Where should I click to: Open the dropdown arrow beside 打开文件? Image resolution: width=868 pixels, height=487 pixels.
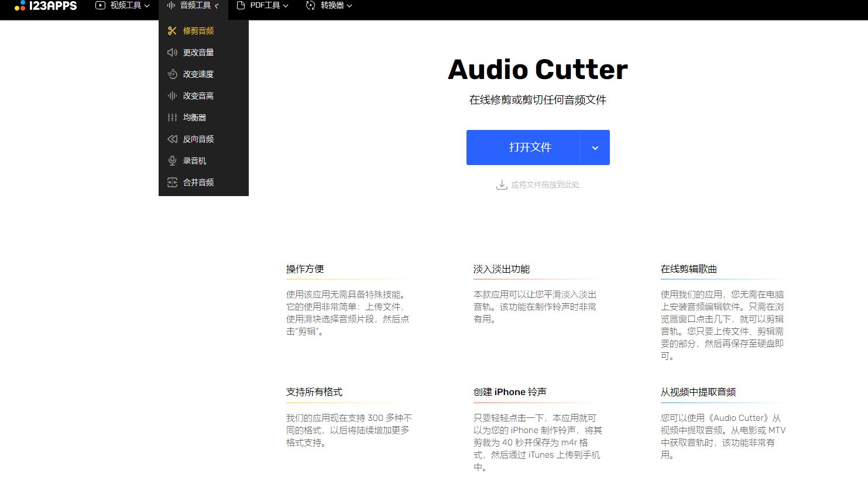(595, 148)
